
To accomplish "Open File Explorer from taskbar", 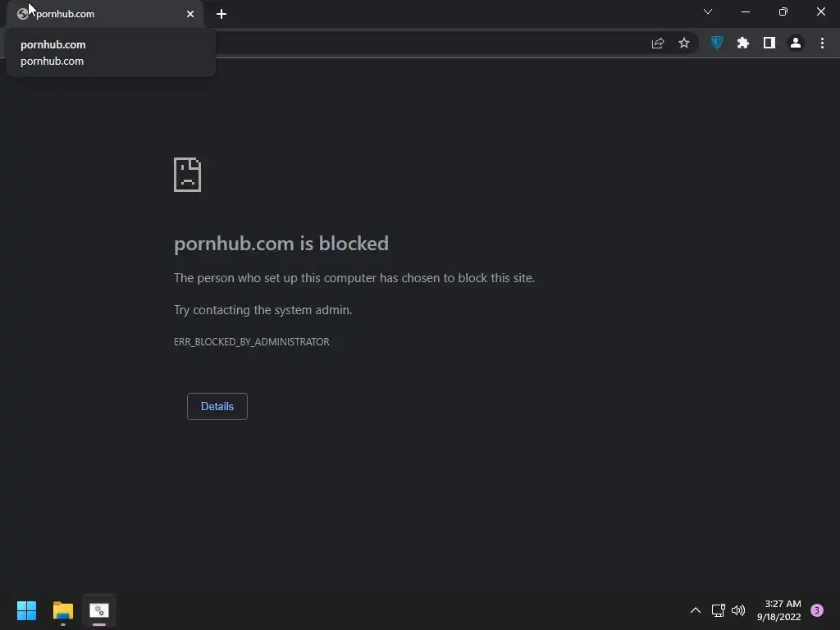I will (x=63, y=610).
